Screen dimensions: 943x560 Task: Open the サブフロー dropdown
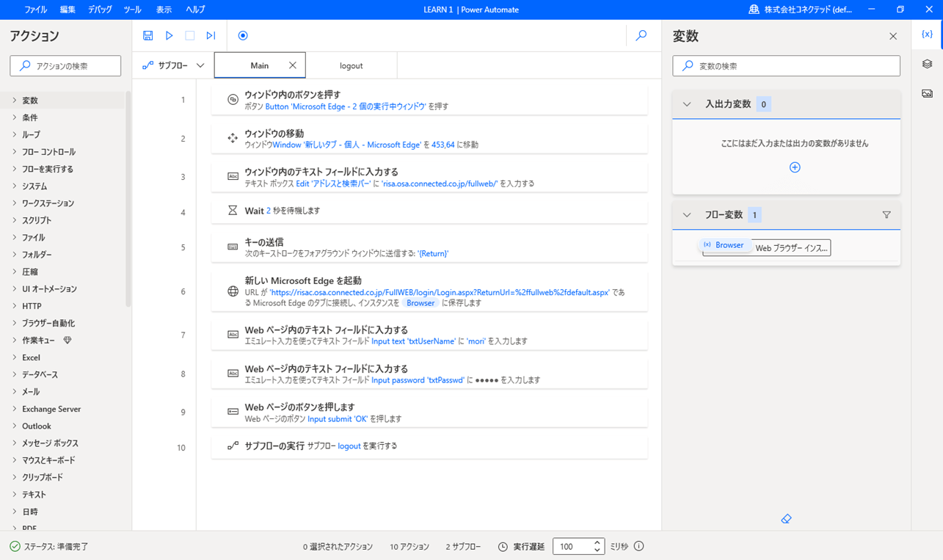[173, 65]
